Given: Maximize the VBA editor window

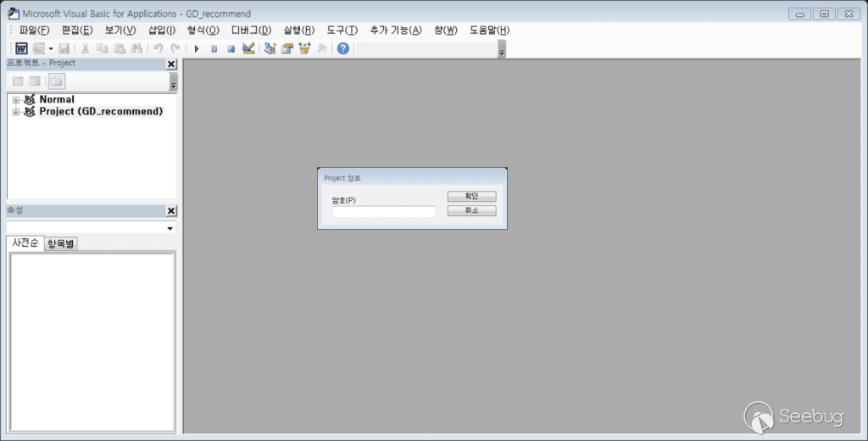Looking at the screenshot, I should click(x=824, y=14).
